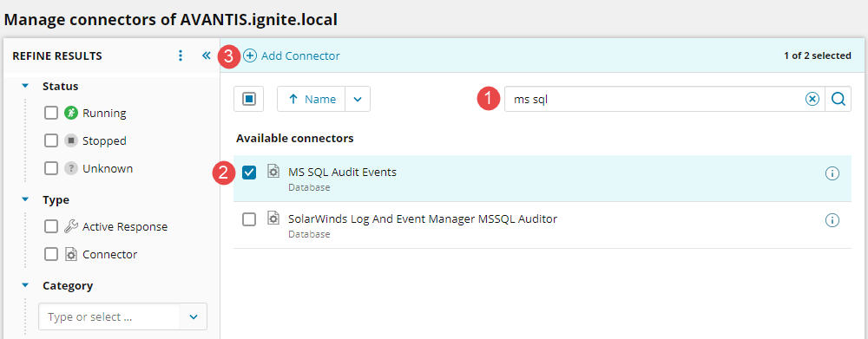This screenshot has width=868, height=339.
Task: Collapse the Refine Results panel with double chevron
Action: [x=207, y=55]
